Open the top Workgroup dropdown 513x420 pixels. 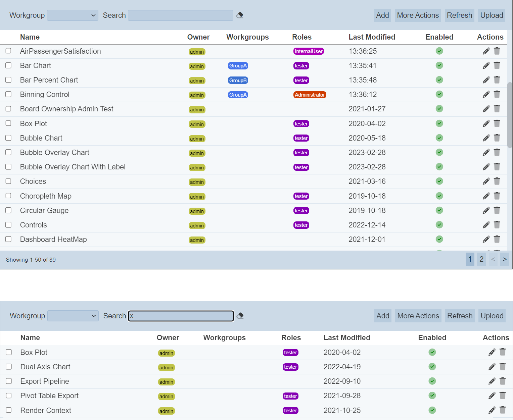click(73, 15)
